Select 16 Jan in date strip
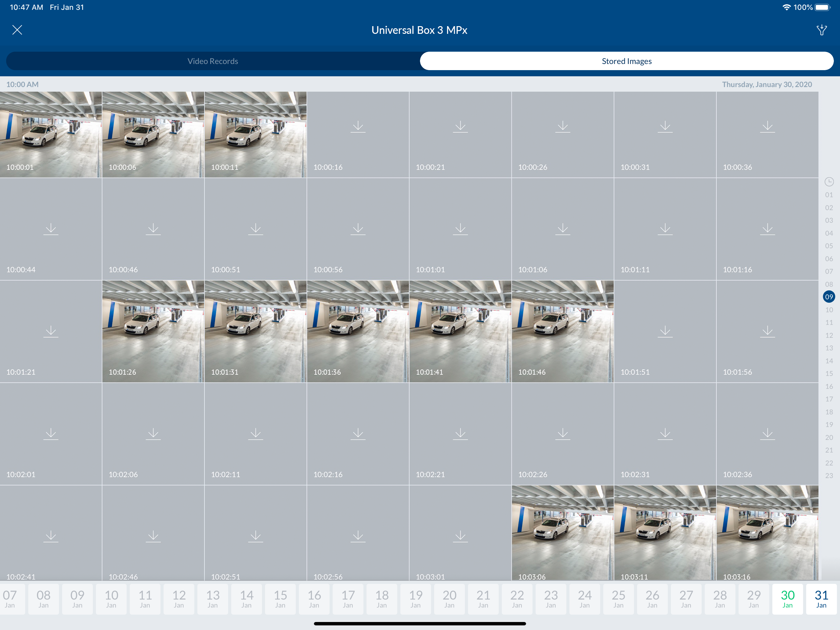This screenshot has width=840, height=630. pos(314,599)
